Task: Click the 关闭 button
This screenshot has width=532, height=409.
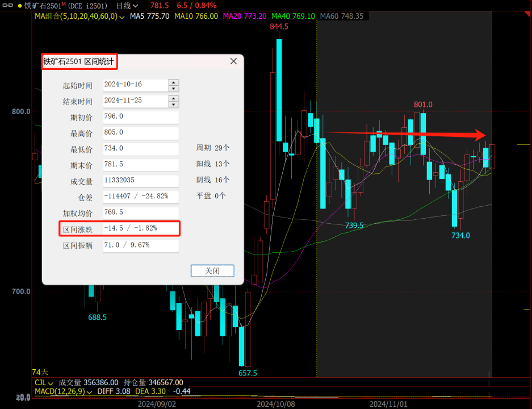Action: tap(212, 271)
